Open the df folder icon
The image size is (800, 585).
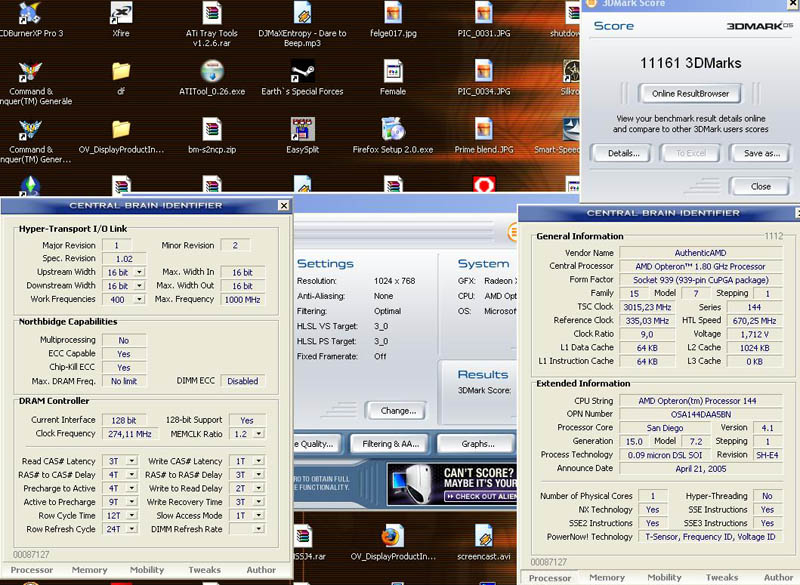(x=121, y=78)
